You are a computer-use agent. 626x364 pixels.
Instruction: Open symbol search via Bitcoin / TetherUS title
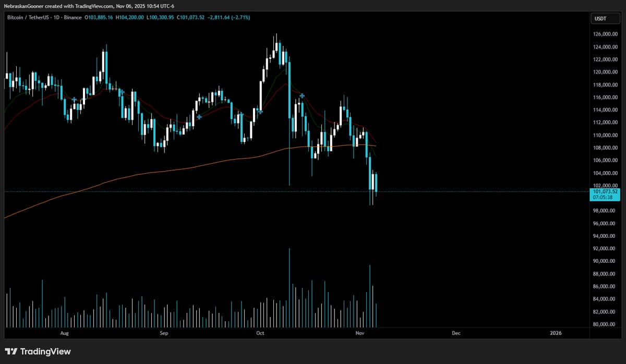(29, 17)
